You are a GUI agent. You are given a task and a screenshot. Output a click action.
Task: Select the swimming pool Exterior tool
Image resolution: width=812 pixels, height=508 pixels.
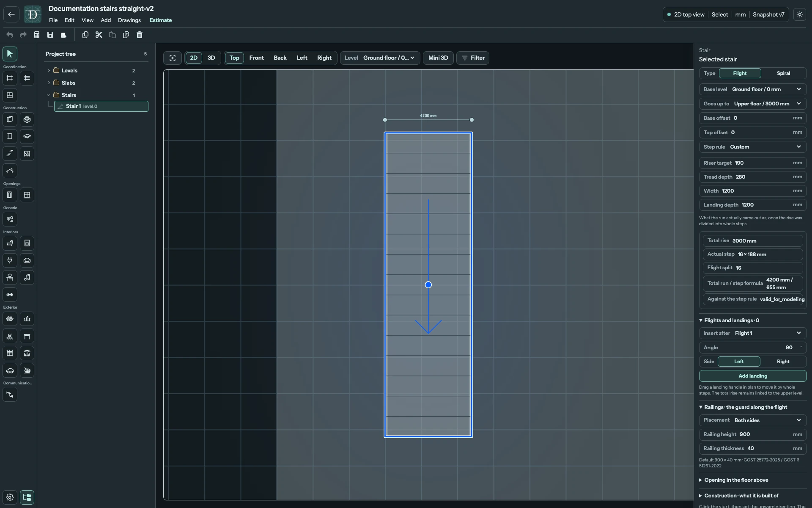pos(10,336)
